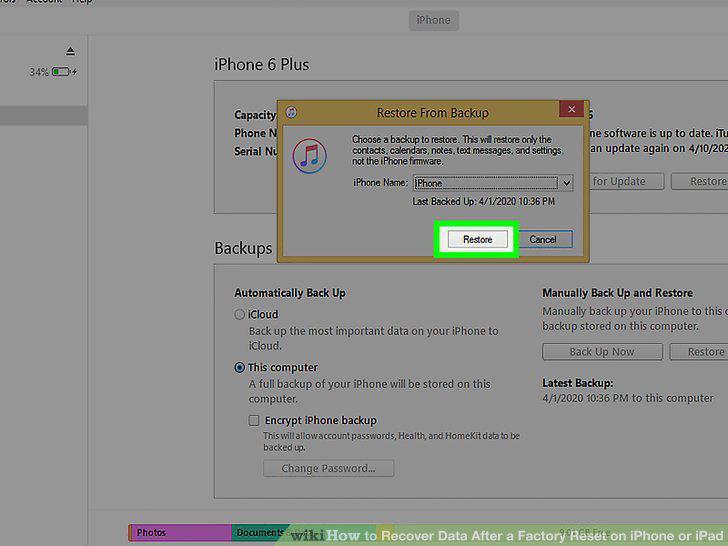Click the Capacity label
The width and height of the screenshot is (728, 546).
[x=255, y=115]
